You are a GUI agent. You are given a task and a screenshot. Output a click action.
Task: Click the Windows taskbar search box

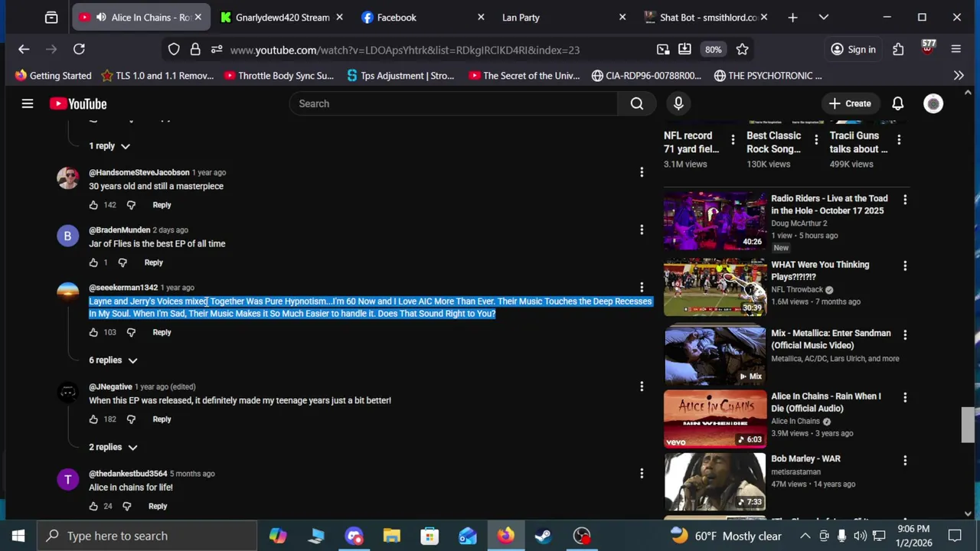click(x=147, y=536)
